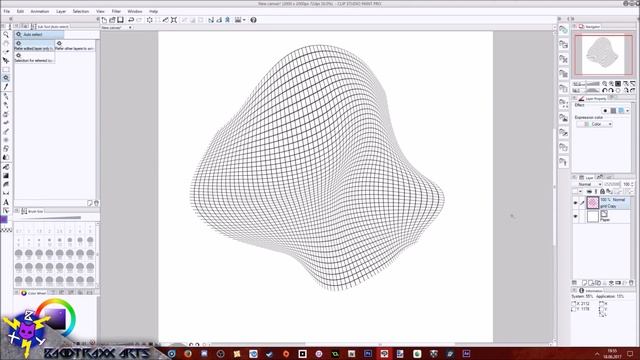Click the Open file toolbar icon

click(112, 20)
